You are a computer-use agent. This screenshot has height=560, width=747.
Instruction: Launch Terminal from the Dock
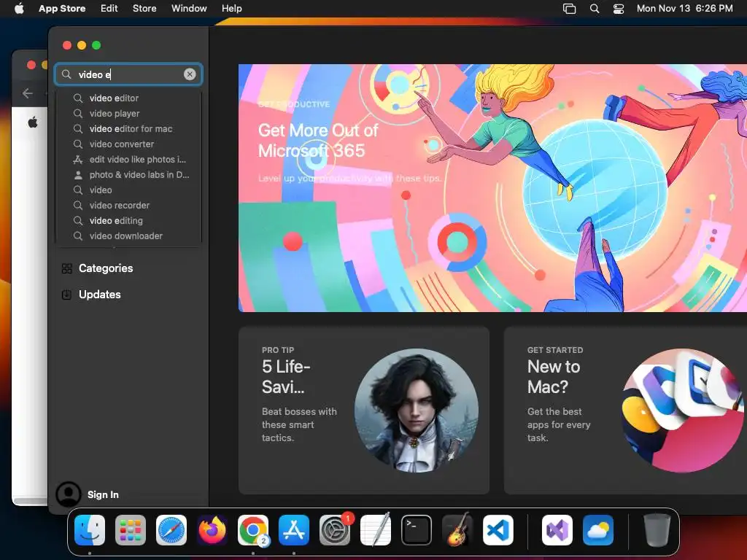(417, 530)
